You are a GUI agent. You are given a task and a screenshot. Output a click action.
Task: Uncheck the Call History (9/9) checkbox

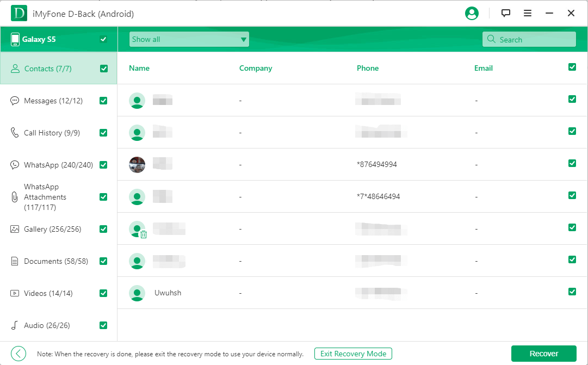pos(103,133)
